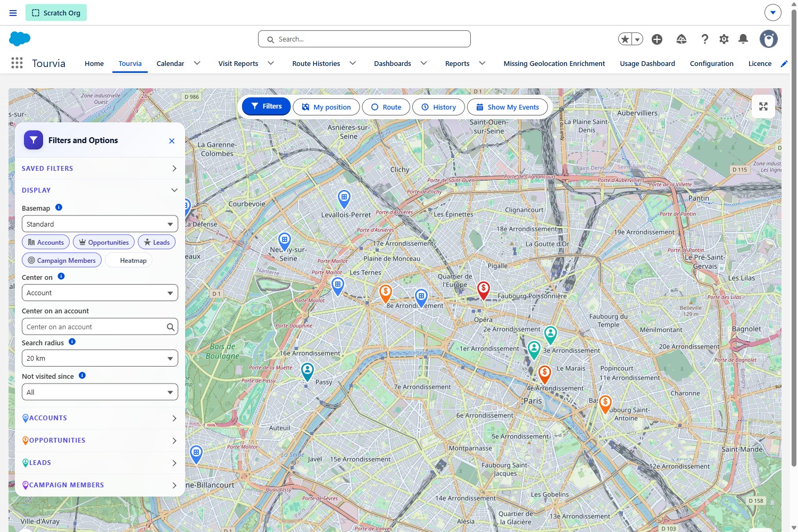Open the Not visited since dropdown

[100, 392]
